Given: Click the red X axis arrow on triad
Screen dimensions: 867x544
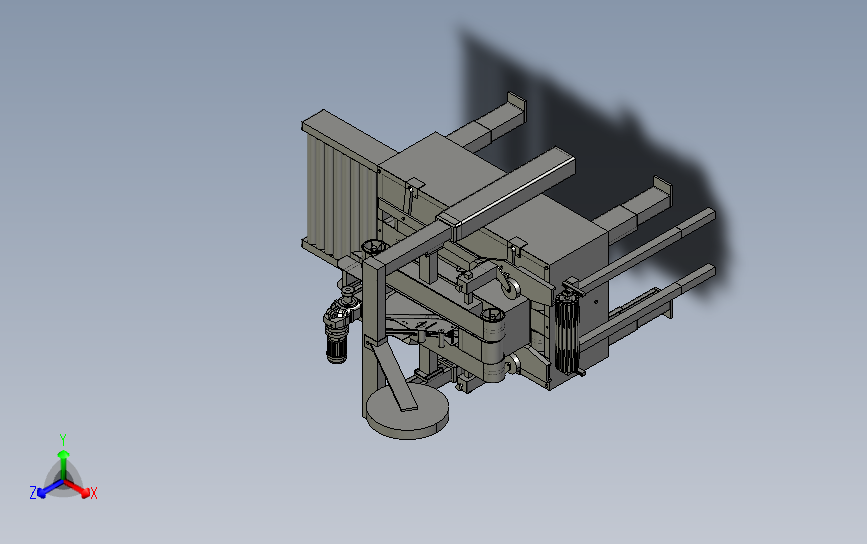Looking at the screenshot, I should tap(78, 488).
